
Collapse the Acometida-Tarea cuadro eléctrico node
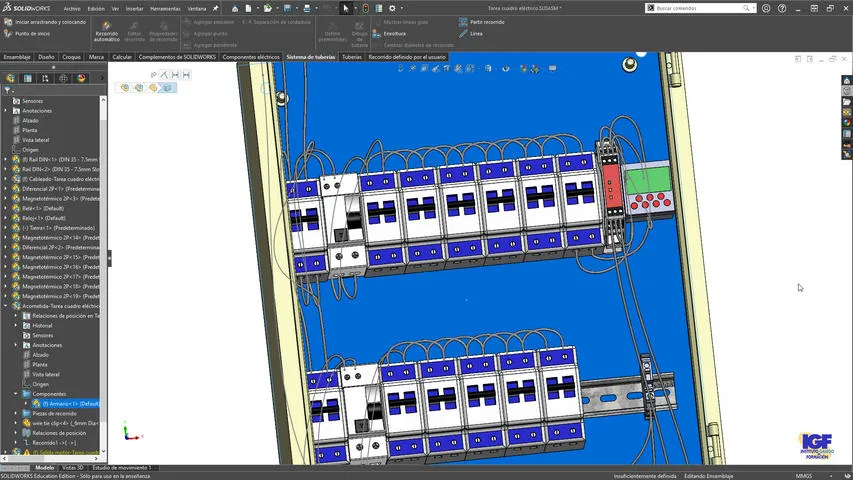coord(6,306)
